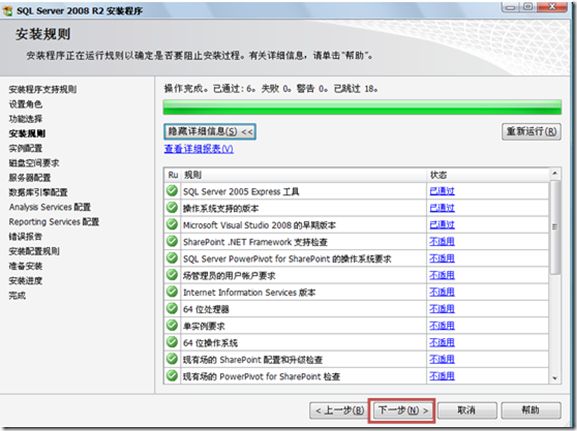The image size is (577, 431).
Task: Open 已通过 status link for 操作系统支持的版本
Action: click(442, 208)
